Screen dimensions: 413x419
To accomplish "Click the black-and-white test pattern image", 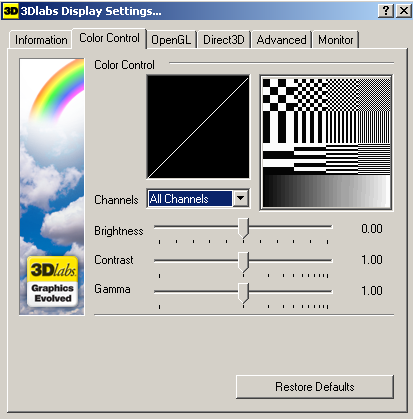I will point(326,143).
